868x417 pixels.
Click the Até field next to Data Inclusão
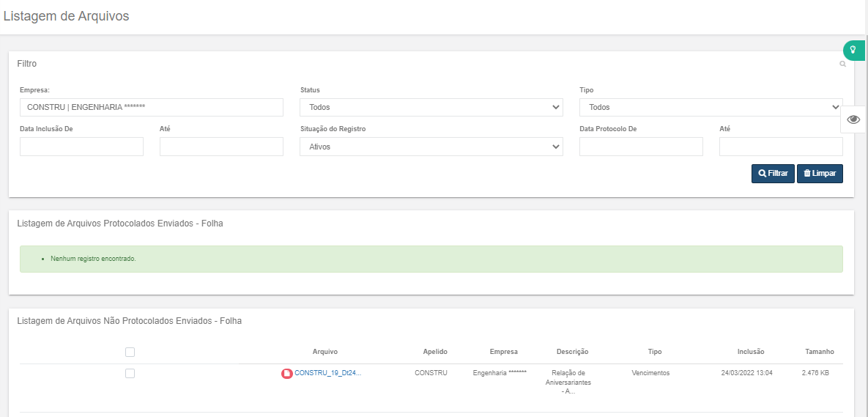coord(220,147)
